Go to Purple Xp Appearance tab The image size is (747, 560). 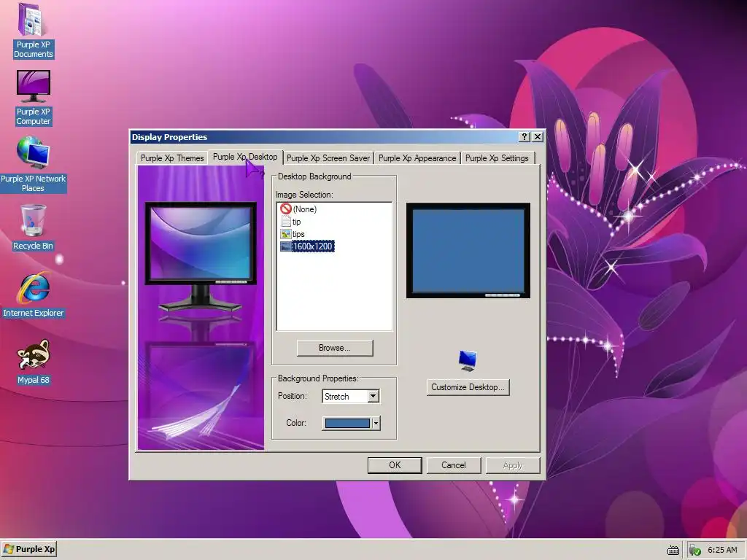(417, 158)
